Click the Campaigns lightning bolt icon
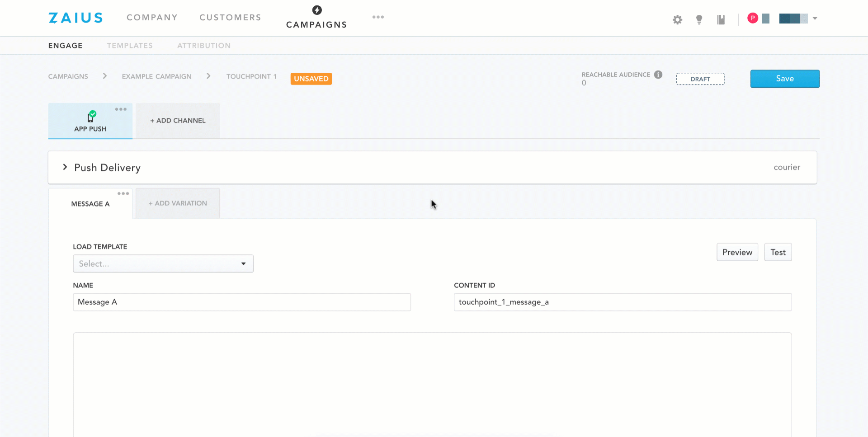The height and width of the screenshot is (437, 868). tap(317, 10)
